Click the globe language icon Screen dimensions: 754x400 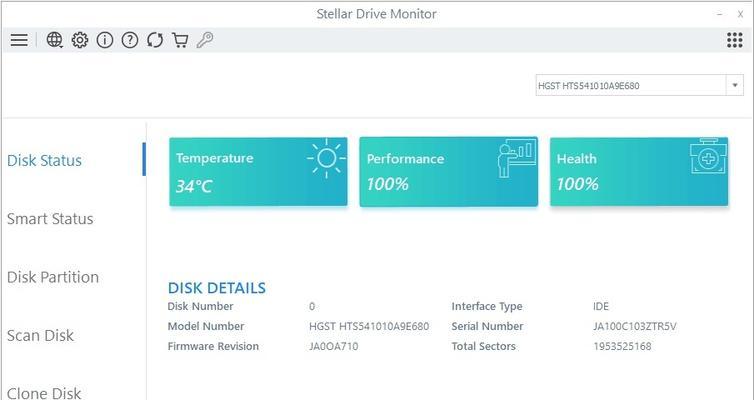pos(54,40)
